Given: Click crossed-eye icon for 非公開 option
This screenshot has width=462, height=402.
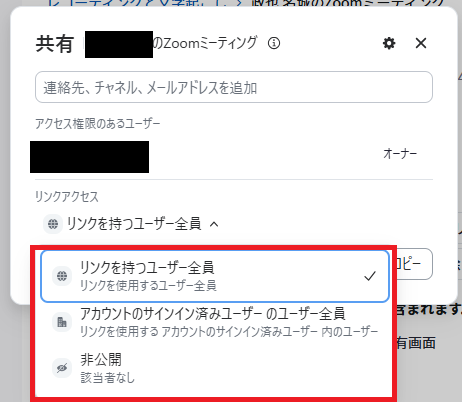Looking at the screenshot, I should click(62, 368).
